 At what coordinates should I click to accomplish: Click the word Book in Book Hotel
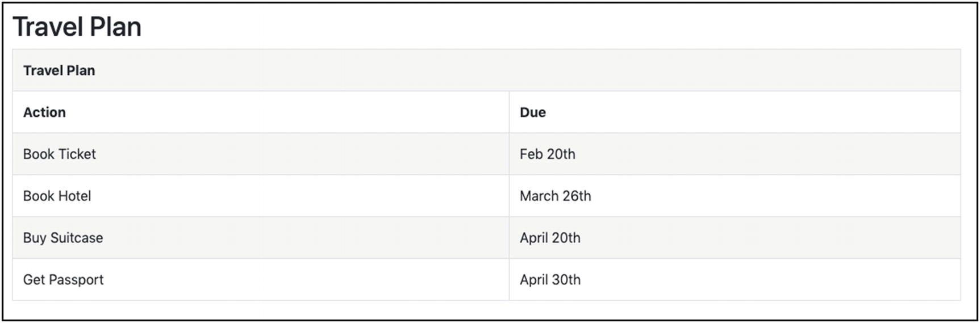tap(38, 196)
